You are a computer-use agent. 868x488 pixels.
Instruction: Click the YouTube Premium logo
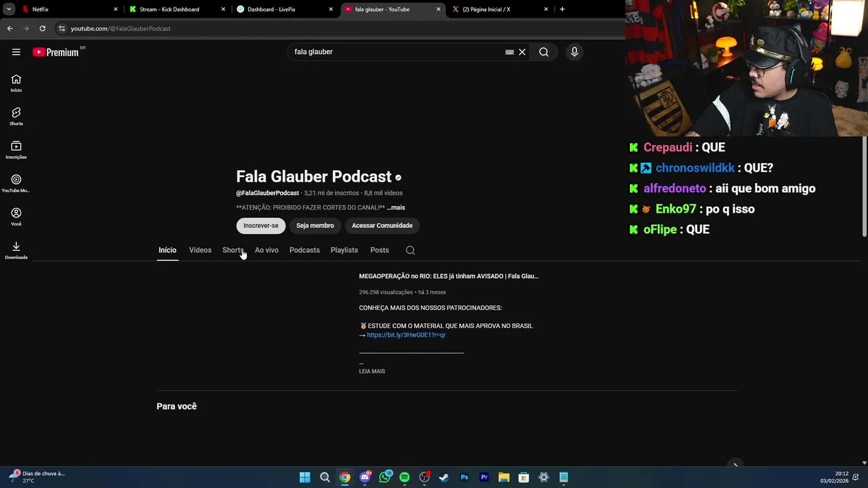point(56,52)
